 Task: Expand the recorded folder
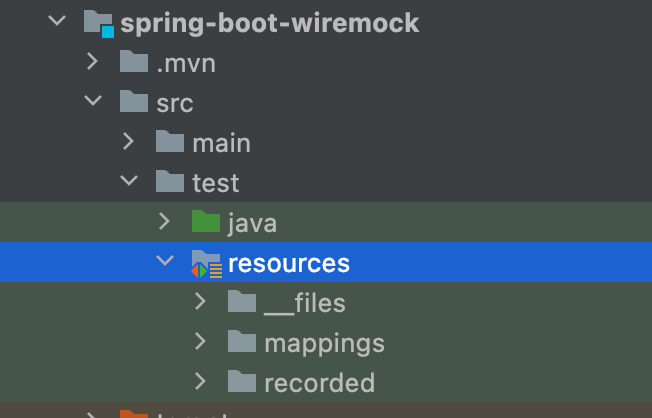coord(200,381)
